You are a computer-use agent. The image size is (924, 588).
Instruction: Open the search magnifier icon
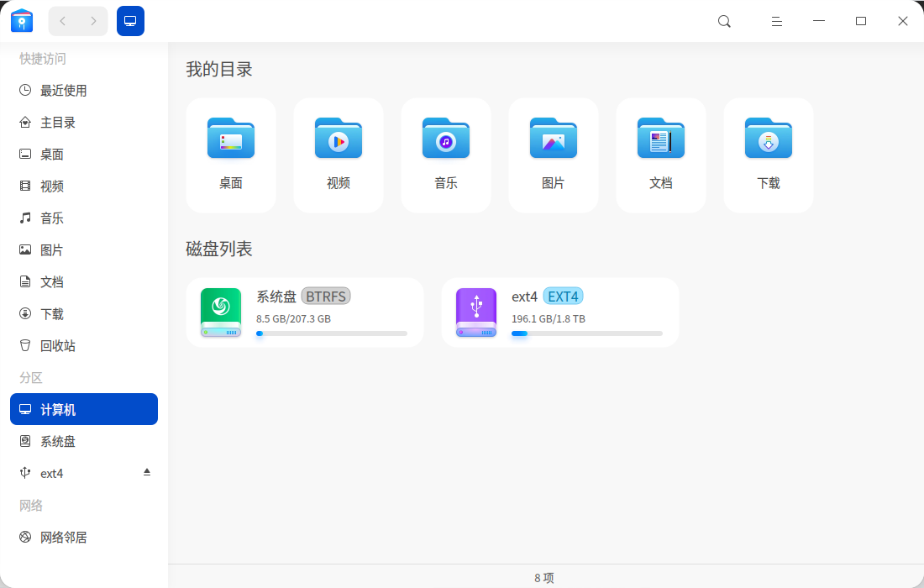[724, 21]
